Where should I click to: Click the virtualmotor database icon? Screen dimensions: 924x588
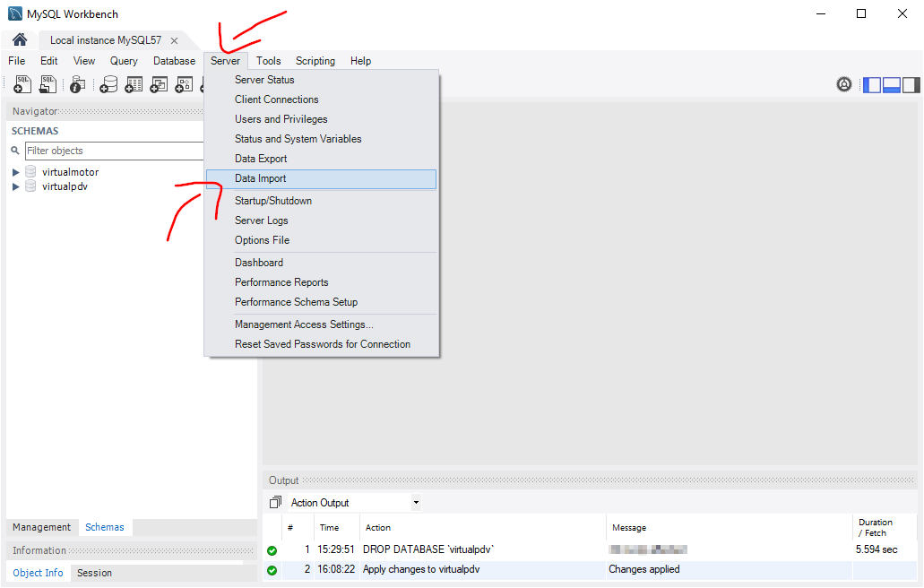pyautogui.click(x=30, y=171)
